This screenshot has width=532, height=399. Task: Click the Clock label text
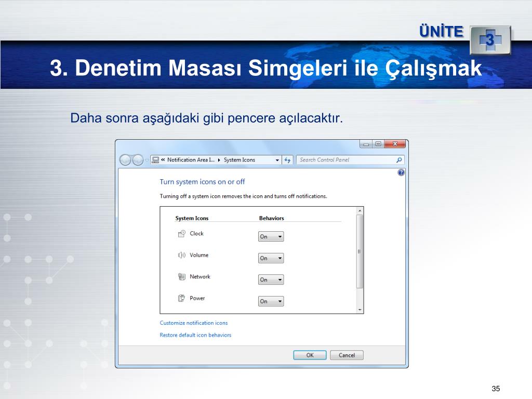(197, 233)
